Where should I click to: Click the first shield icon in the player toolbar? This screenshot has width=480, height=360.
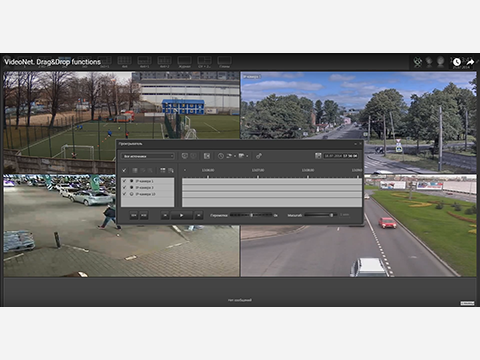[185, 156]
